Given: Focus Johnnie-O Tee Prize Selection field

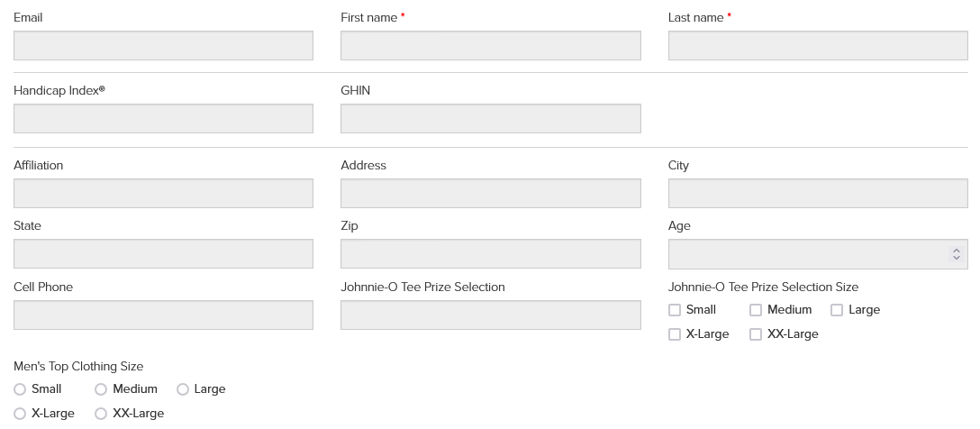Looking at the screenshot, I should (x=490, y=315).
